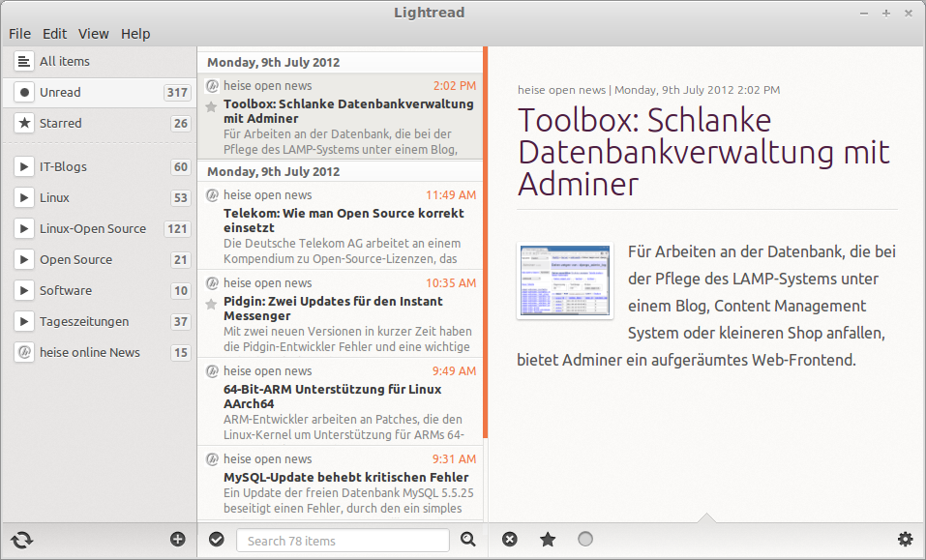
Task: Click the Adminer article thumbnail image
Action: click(x=565, y=280)
